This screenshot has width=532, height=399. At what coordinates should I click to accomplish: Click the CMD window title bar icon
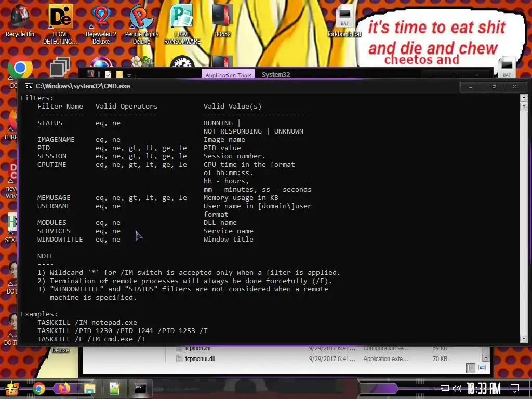click(29, 86)
